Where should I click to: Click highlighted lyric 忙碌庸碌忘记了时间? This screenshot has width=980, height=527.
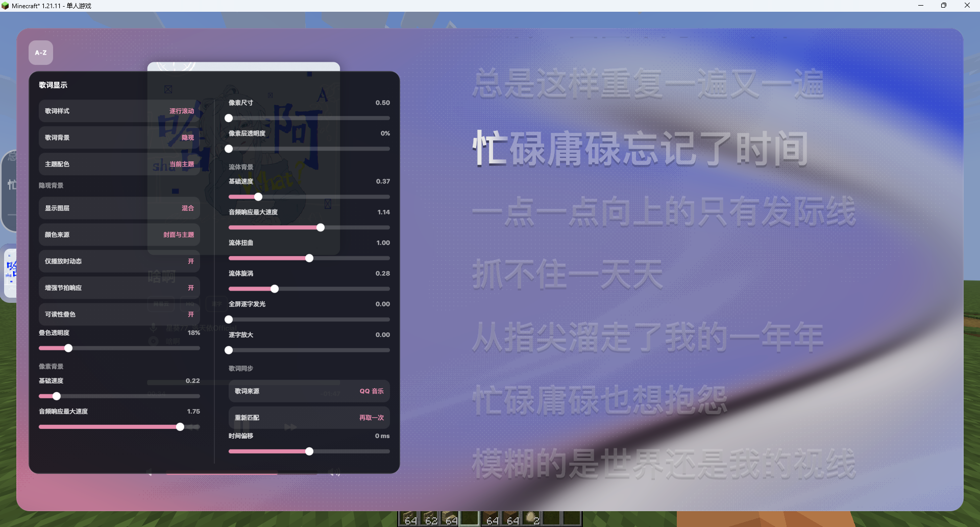click(x=640, y=149)
